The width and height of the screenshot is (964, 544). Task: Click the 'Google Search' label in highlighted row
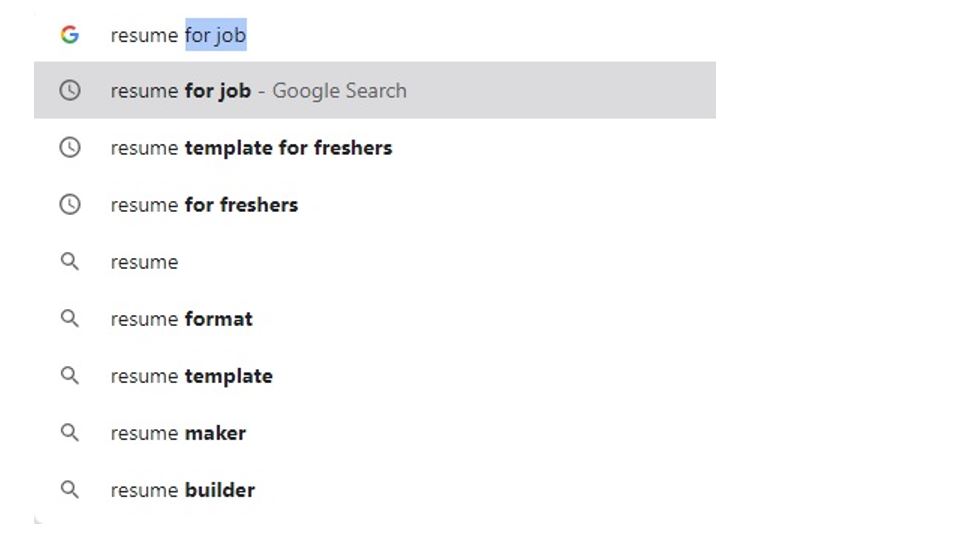[339, 91]
